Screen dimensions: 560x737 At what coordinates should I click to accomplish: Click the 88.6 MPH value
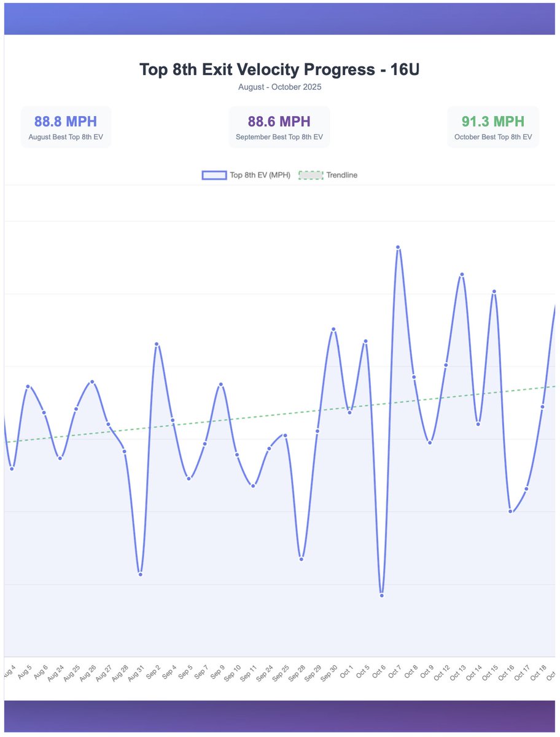(x=279, y=121)
